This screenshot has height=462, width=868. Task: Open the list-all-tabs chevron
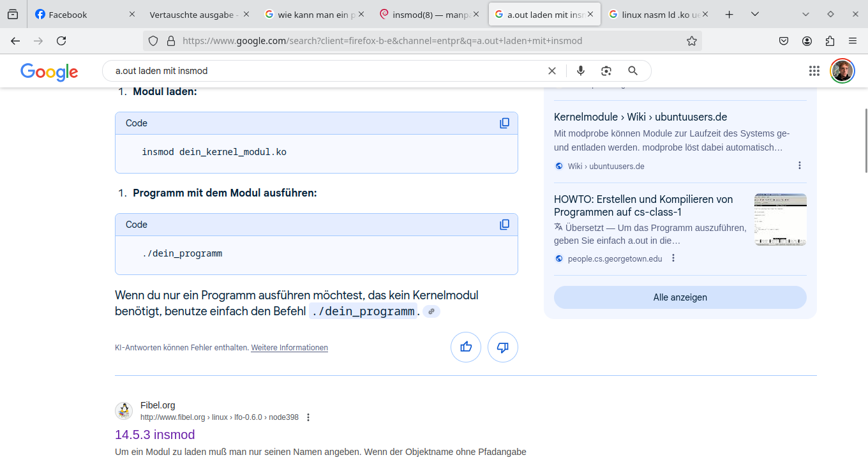coord(755,13)
